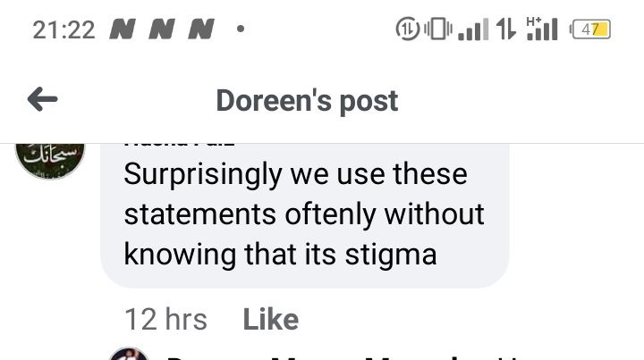Tap the back arrow beside Doreen's post
Screen dimensions: 644x360
(42, 99)
